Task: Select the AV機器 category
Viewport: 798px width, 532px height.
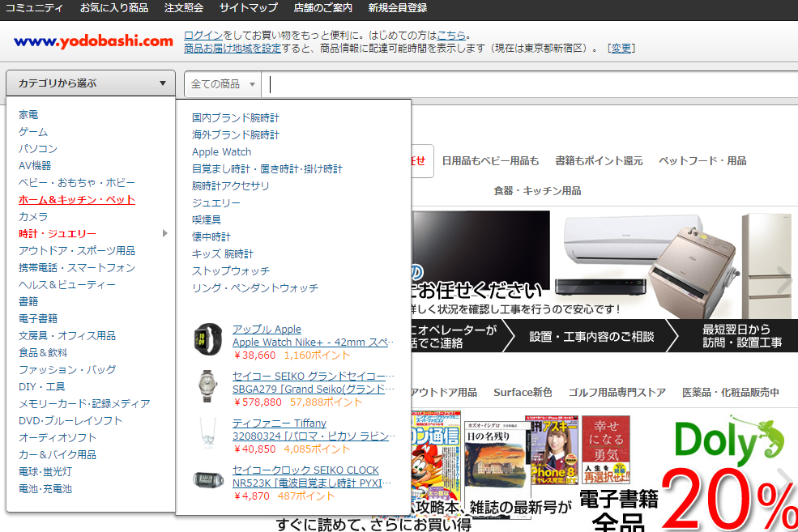Action: pyautogui.click(x=35, y=165)
